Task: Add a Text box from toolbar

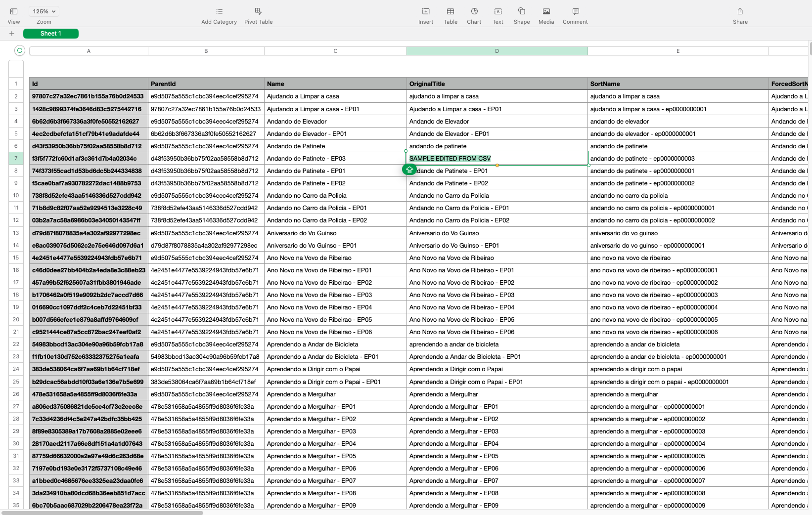Action: tap(497, 11)
